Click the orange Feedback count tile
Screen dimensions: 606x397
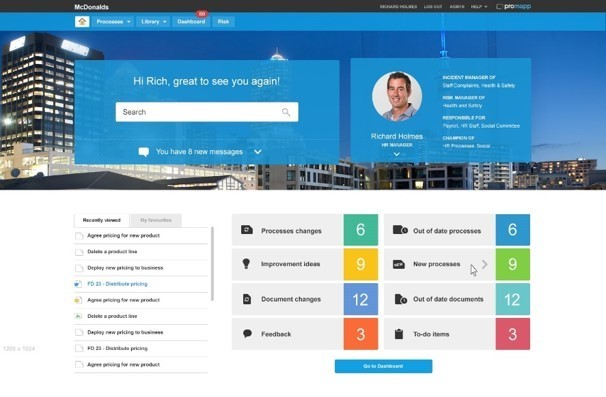[x=361, y=334]
